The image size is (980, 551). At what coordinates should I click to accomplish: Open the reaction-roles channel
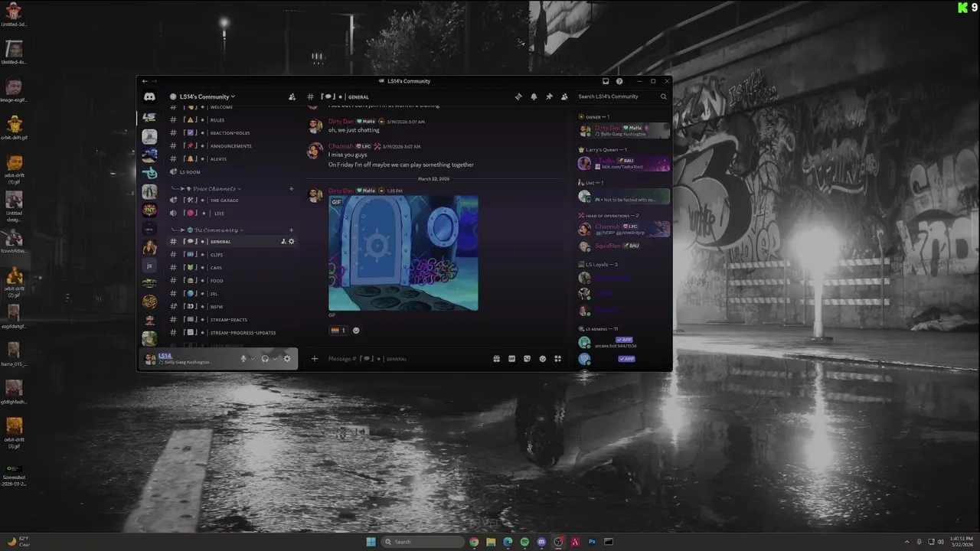pyautogui.click(x=232, y=133)
